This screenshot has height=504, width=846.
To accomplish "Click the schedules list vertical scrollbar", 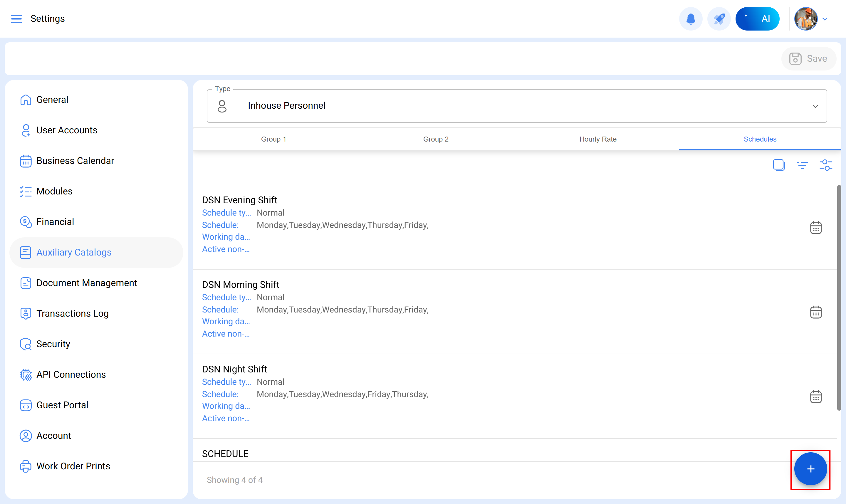I will tap(839, 298).
